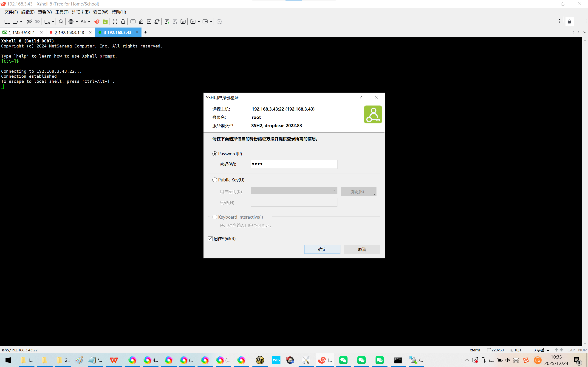Image resolution: width=588 pixels, height=367 pixels.
Task: Expand the globe encoding dropdown arrow
Action: (77, 22)
